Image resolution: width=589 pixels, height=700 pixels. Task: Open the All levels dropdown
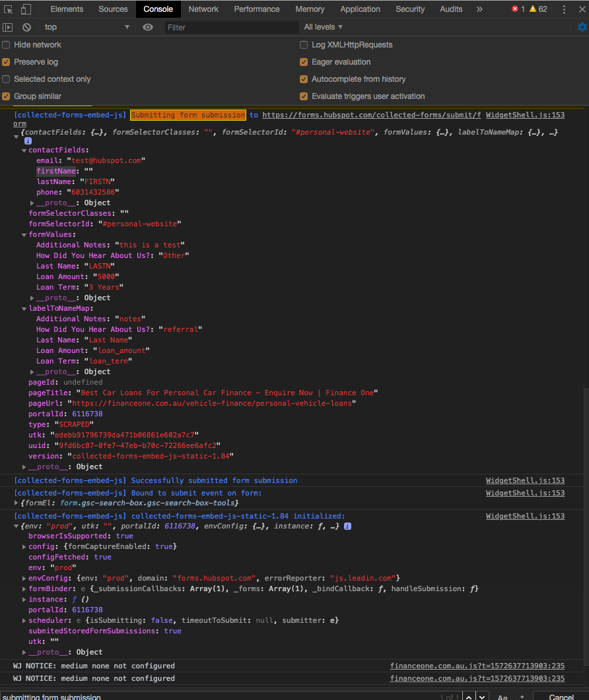click(x=323, y=27)
